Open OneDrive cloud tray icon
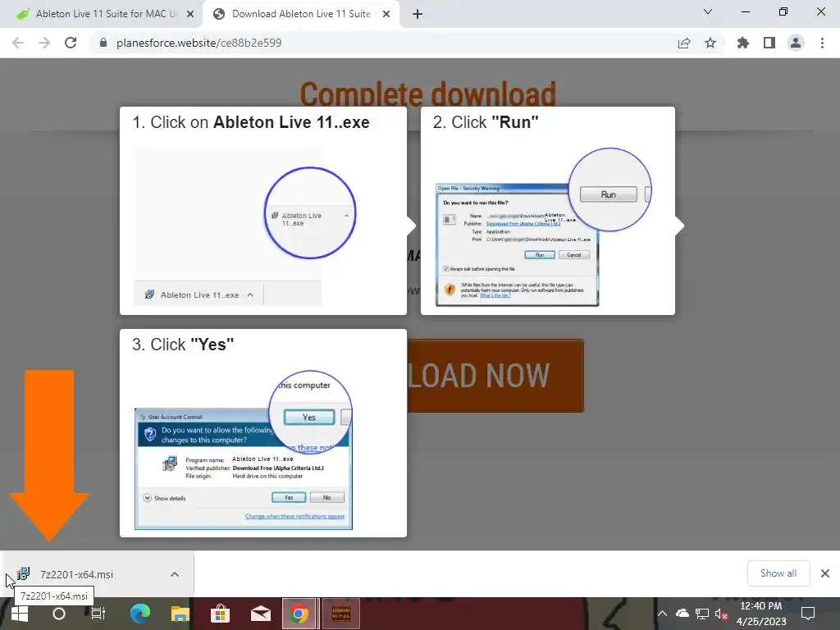This screenshot has height=630, width=840. pos(682,614)
